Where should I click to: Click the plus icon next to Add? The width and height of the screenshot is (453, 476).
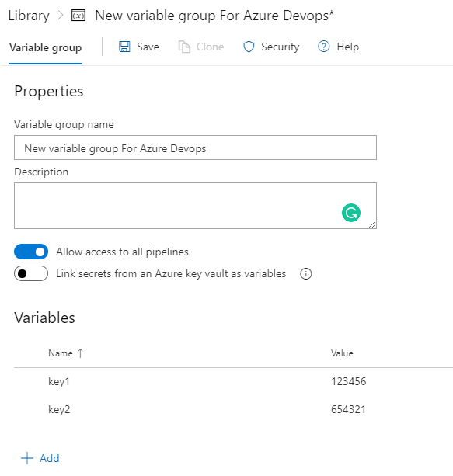tap(27, 458)
